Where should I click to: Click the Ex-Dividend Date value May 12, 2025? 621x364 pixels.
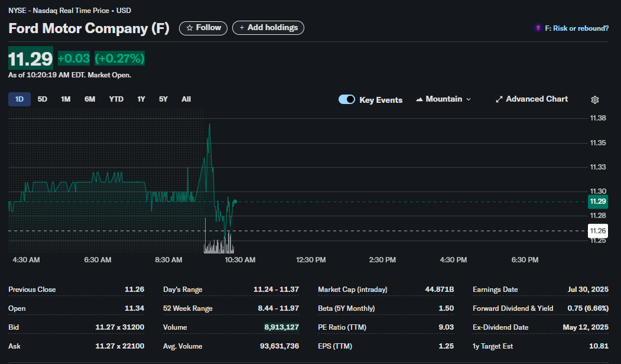(586, 327)
